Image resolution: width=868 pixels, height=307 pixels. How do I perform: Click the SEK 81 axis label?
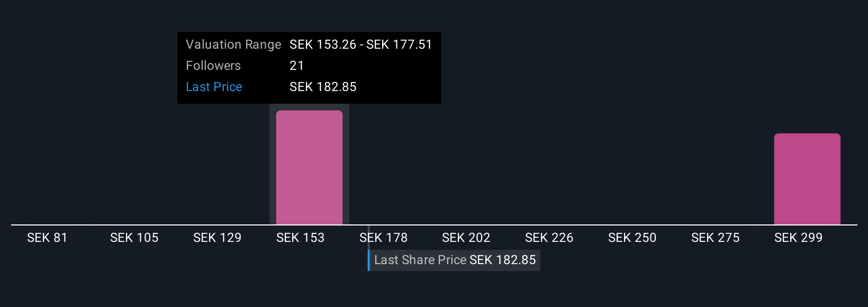(x=47, y=238)
